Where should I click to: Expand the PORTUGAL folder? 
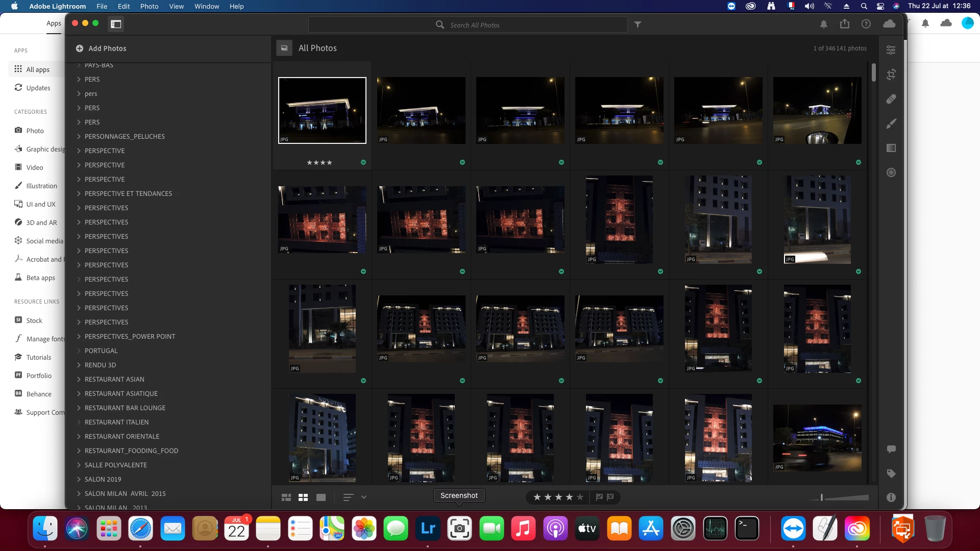click(79, 350)
